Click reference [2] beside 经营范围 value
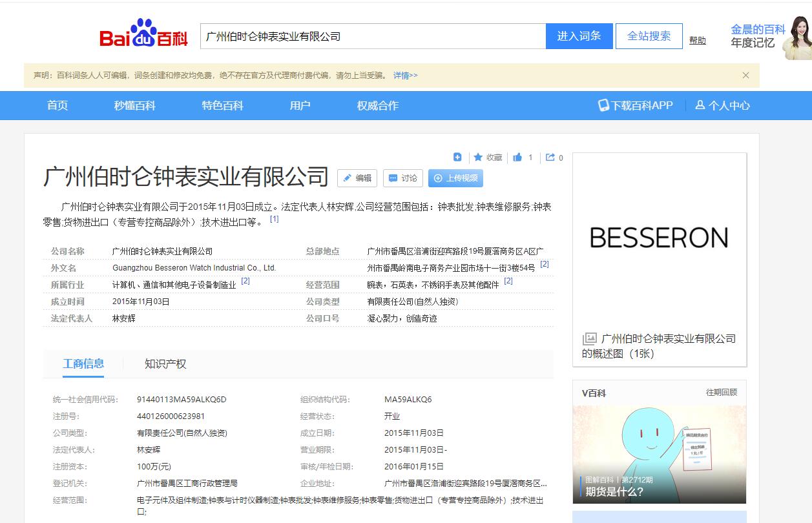Viewport: 812px width, 523px height. (508, 281)
